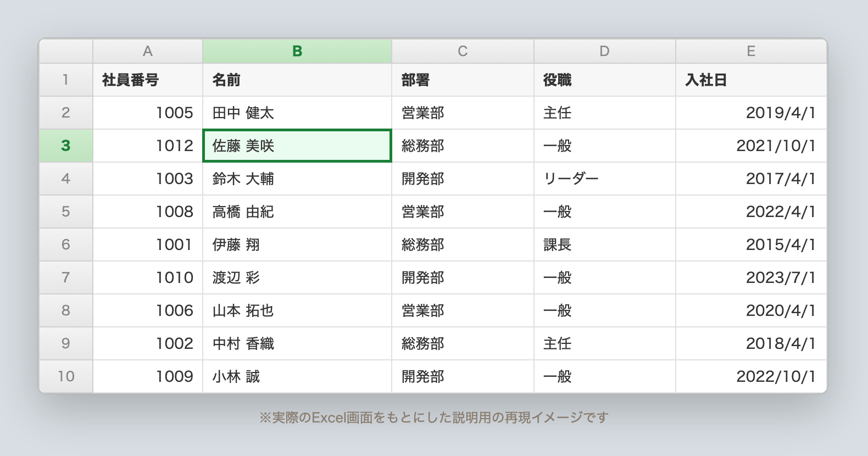Select row 3 header
Viewport: 868px width, 456px height.
(66, 146)
